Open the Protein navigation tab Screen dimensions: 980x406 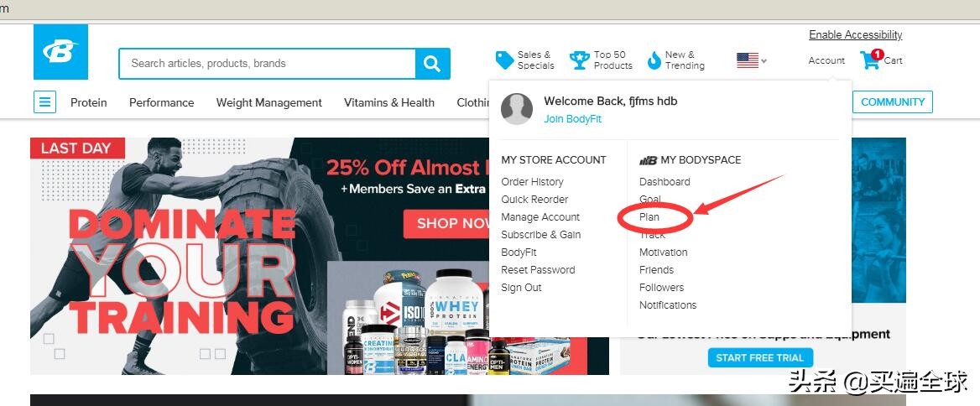click(x=89, y=102)
